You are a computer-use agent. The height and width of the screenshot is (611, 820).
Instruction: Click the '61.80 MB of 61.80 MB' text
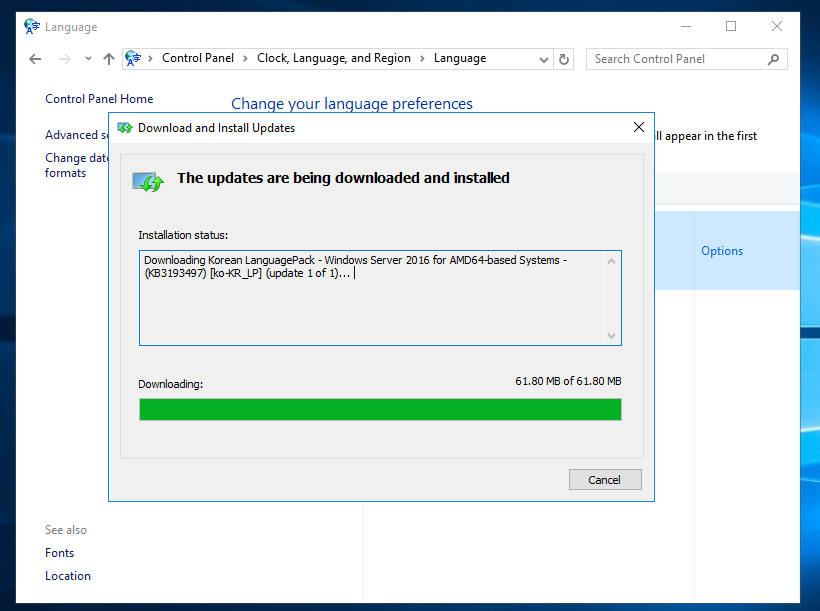click(568, 381)
